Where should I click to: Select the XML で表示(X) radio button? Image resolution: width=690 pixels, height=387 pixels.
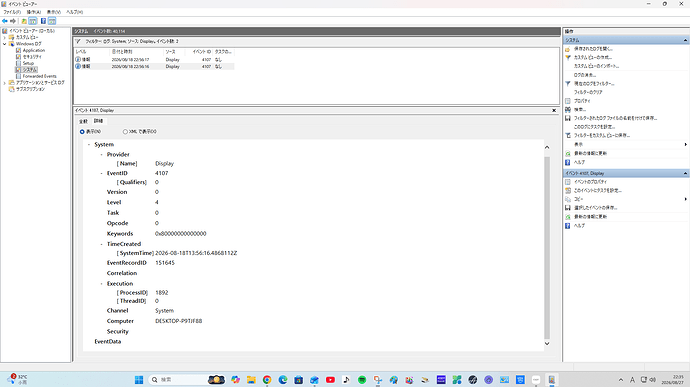(x=125, y=132)
